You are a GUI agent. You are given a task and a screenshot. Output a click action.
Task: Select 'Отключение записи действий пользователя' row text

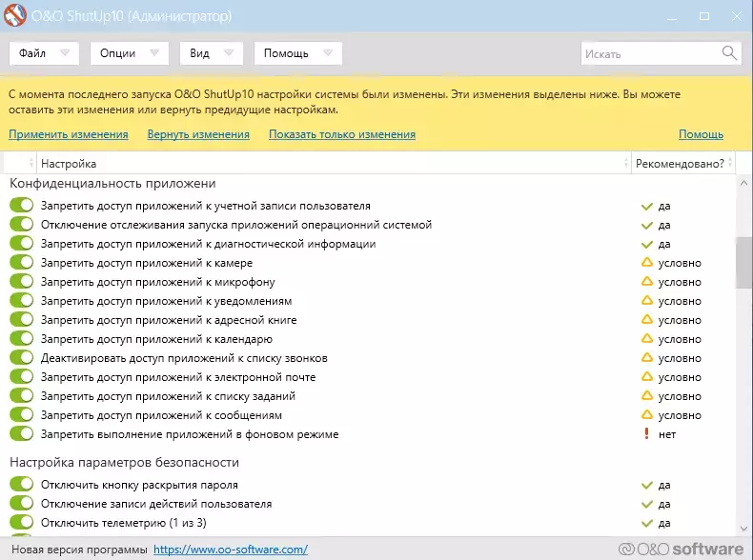156,504
